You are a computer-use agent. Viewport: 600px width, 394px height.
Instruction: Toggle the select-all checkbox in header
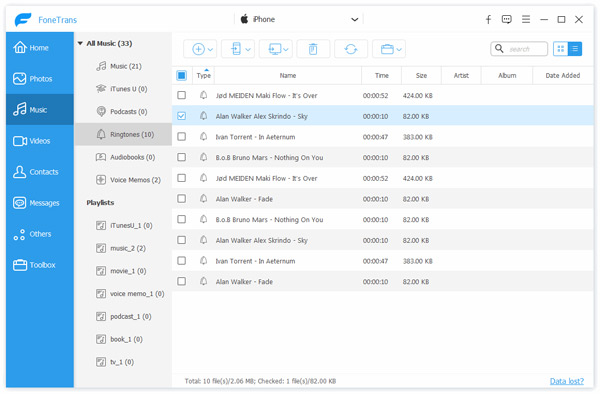(x=181, y=75)
